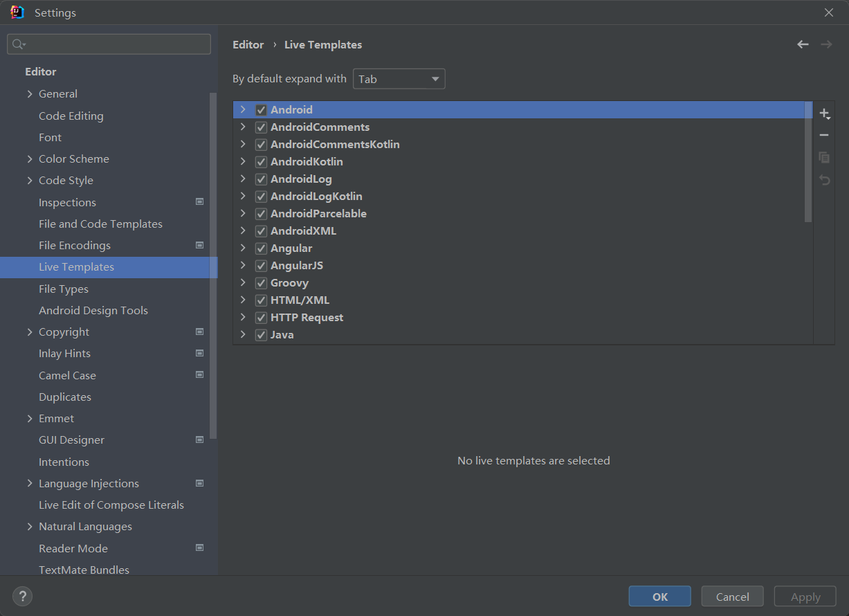
Task: Click the Duplicate template copy icon
Action: click(x=823, y=158)
